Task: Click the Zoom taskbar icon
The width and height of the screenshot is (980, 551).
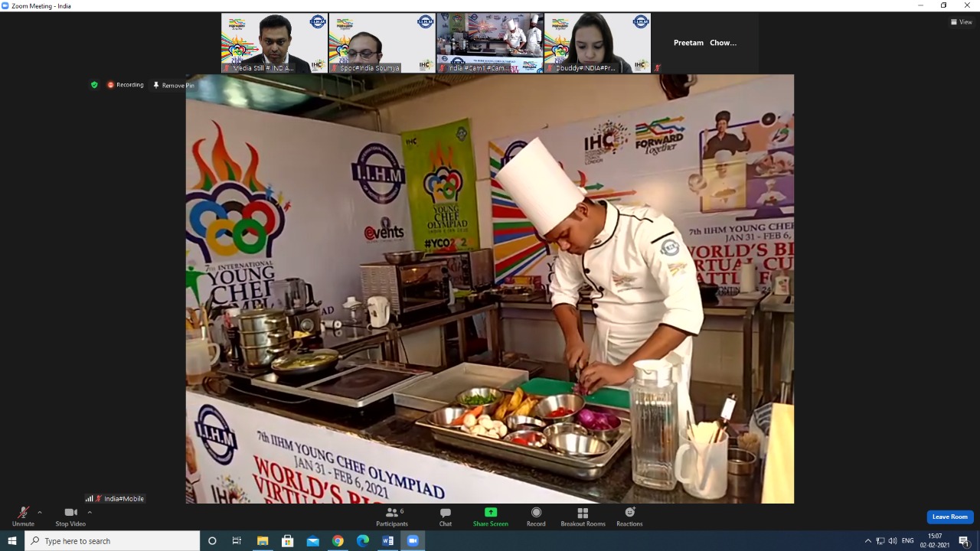Action: (413, 541)
